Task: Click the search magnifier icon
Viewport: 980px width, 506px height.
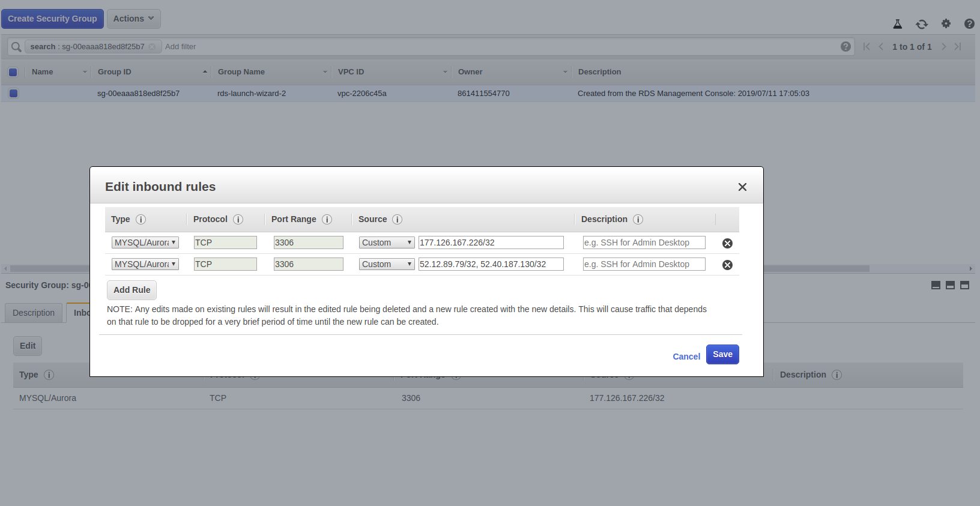Action: tap(16, 47)
